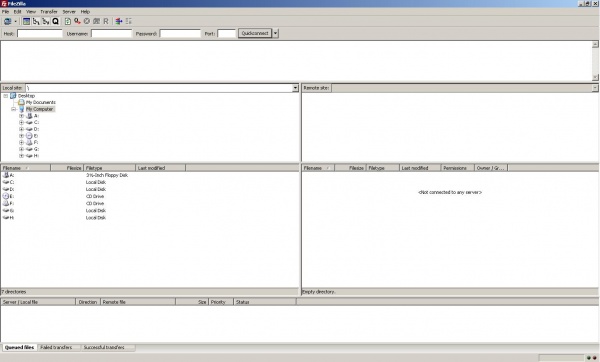Click the Quickconnect button
The height and width of the screenshot is (362, 600).
(255, 33)
